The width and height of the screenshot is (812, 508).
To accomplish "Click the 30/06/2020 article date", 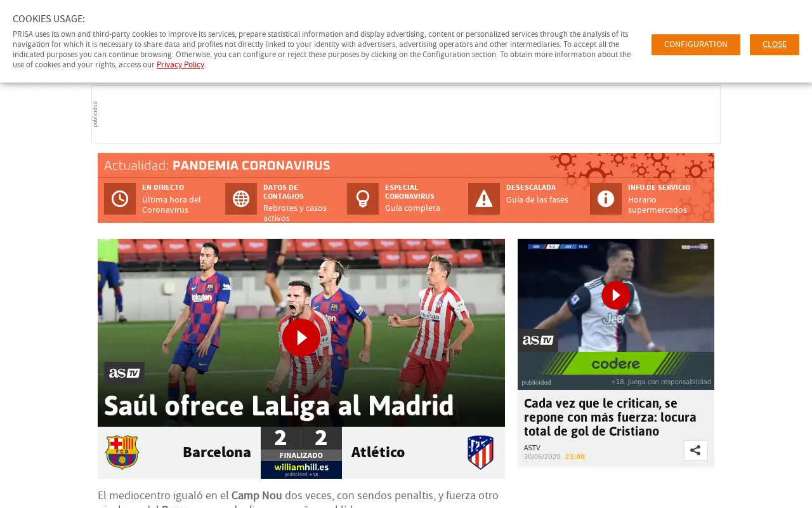I will click(542, 457).
